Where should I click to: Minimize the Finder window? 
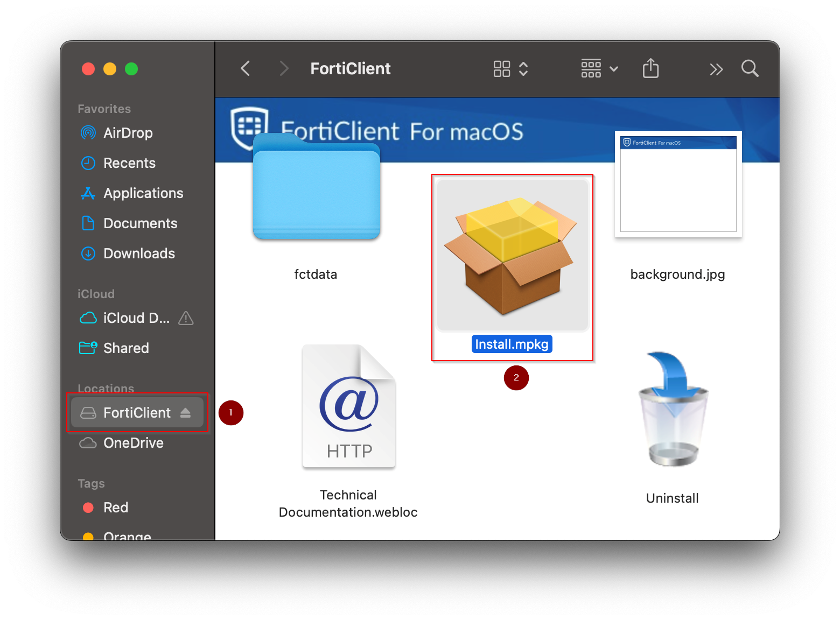(110, 69)
